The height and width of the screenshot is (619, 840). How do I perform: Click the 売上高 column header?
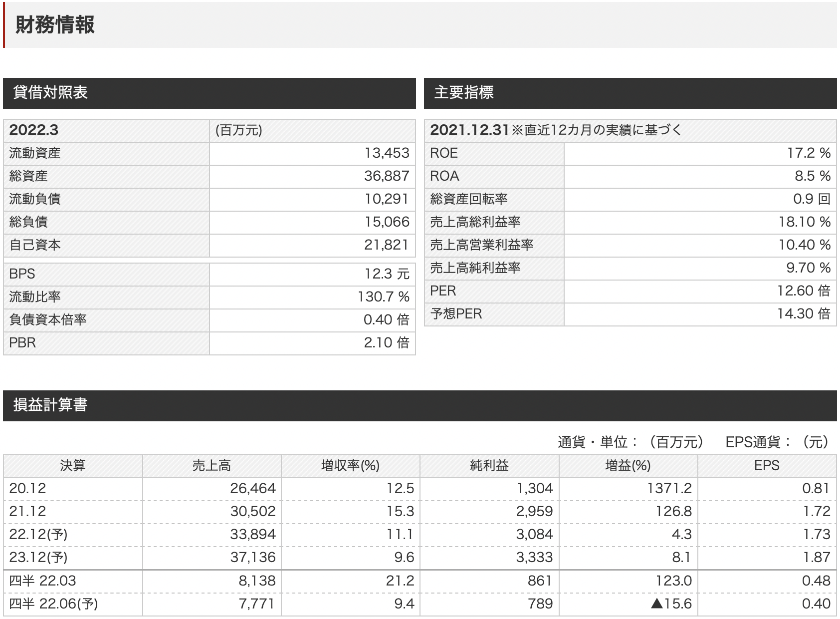212,466
